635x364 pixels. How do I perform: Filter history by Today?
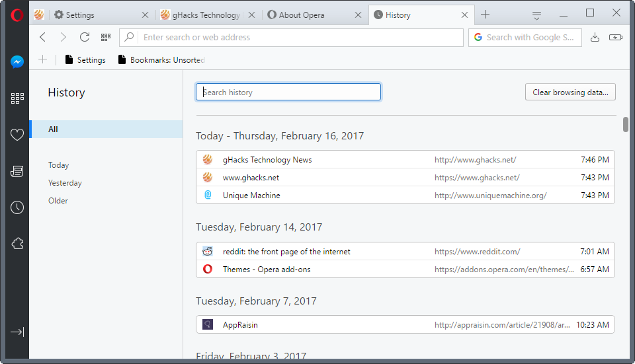[x=59, y=165]
